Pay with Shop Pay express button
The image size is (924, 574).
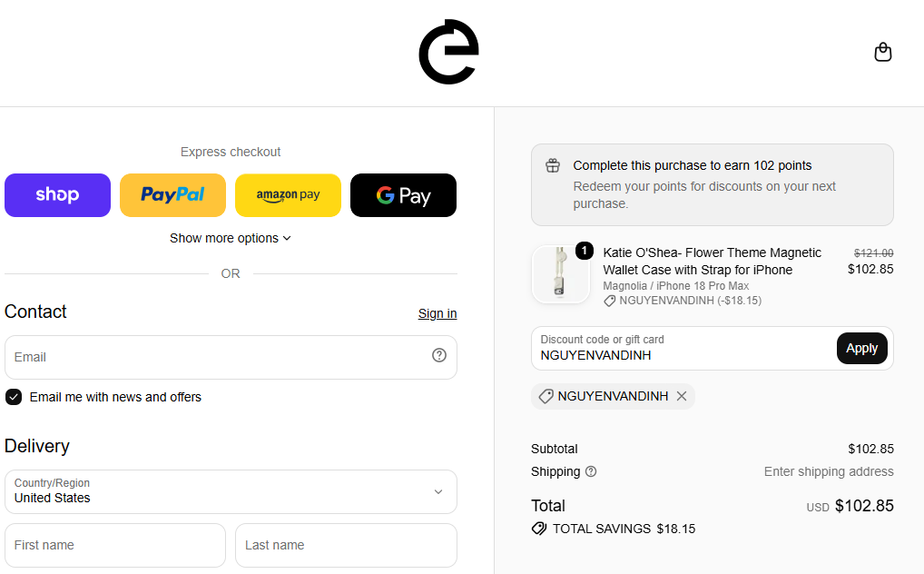(x=58, y=195)
